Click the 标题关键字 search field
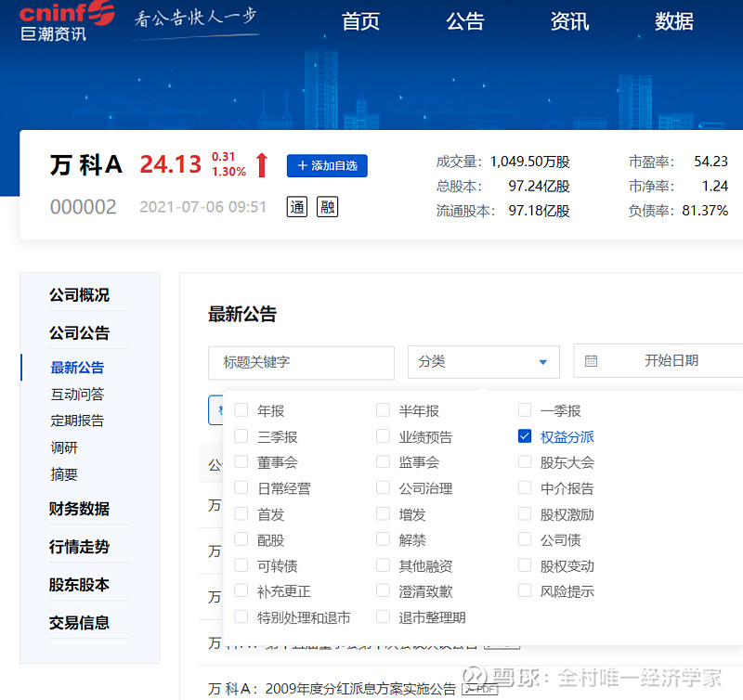743x700 pixels. pos(301,363)
